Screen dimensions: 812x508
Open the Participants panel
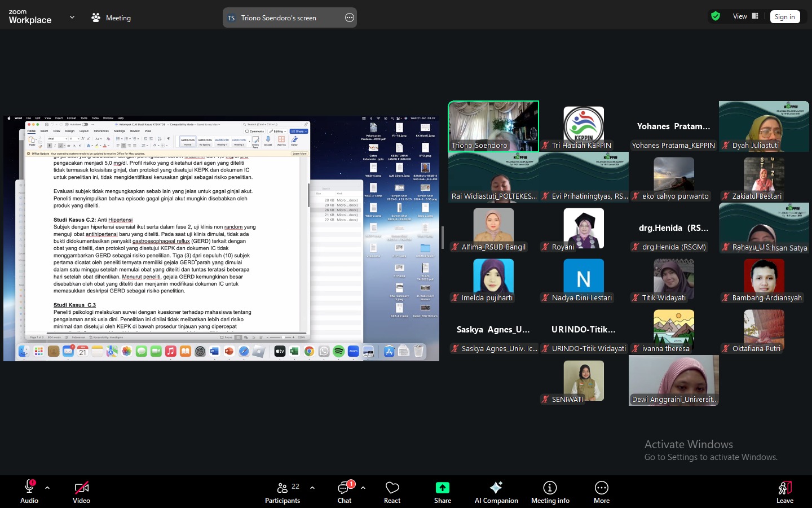point(283,492)
